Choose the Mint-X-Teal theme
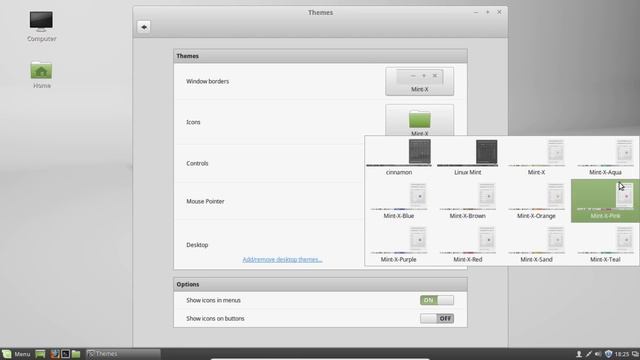Screen dimensions: 640x360 pyautogui.click(x=605, y=244)
